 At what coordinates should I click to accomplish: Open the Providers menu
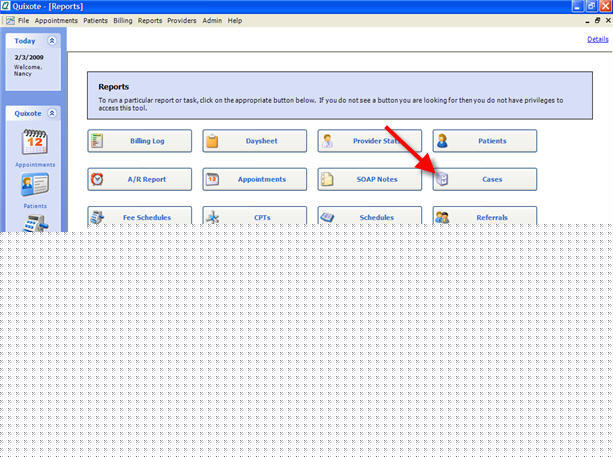coord(182,20)
